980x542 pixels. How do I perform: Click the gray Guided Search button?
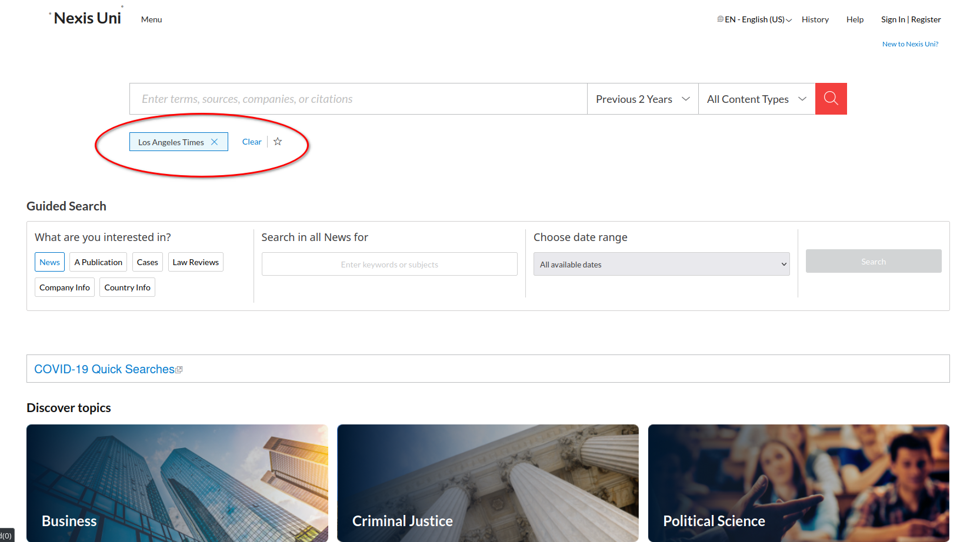click(x=874, y=261)
